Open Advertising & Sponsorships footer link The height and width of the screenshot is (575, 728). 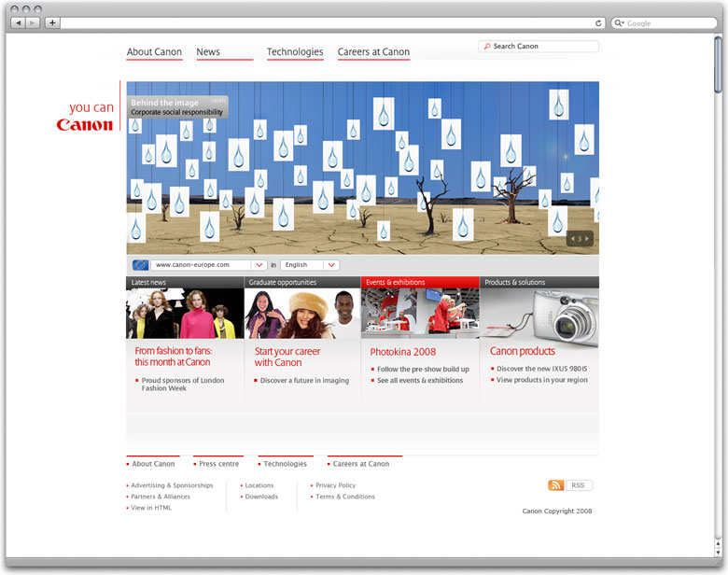[x=172, y=485]
